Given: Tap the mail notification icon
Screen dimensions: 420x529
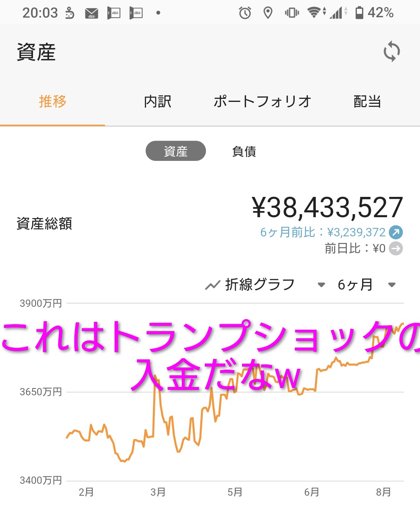Looking at the screenshot, I should (92, 14).
